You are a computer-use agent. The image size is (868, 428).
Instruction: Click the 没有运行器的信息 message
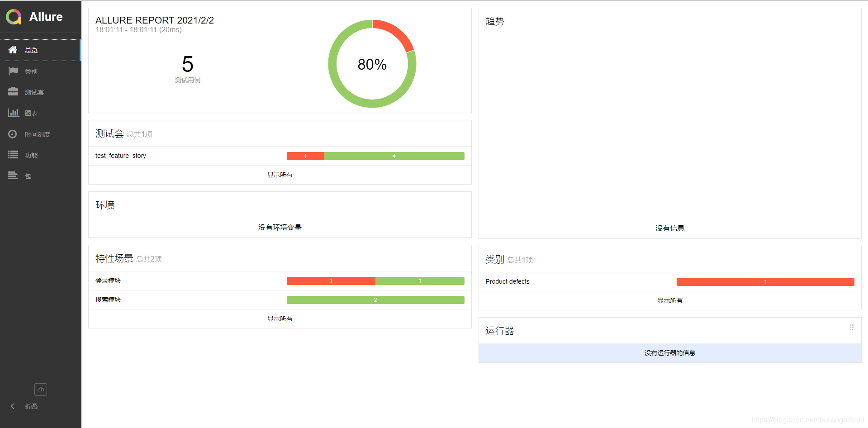pos(670,353)
